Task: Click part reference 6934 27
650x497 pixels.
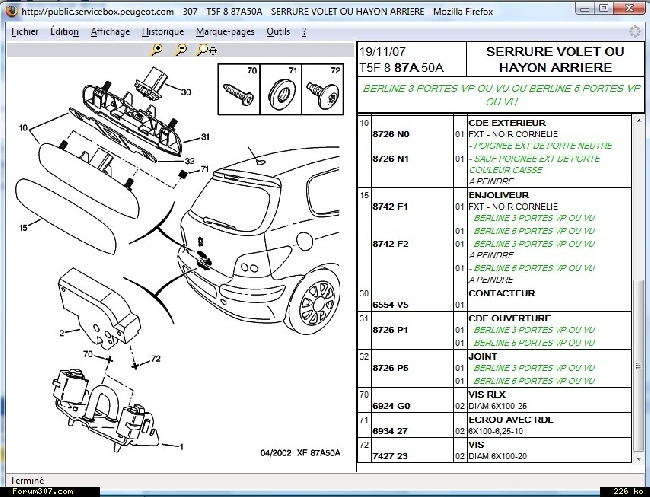Action: click(x=390, y=431)
